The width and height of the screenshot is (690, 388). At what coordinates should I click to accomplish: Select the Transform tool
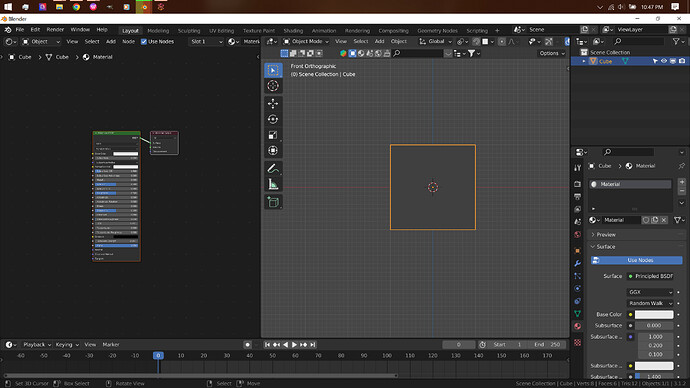coord(273,150)
